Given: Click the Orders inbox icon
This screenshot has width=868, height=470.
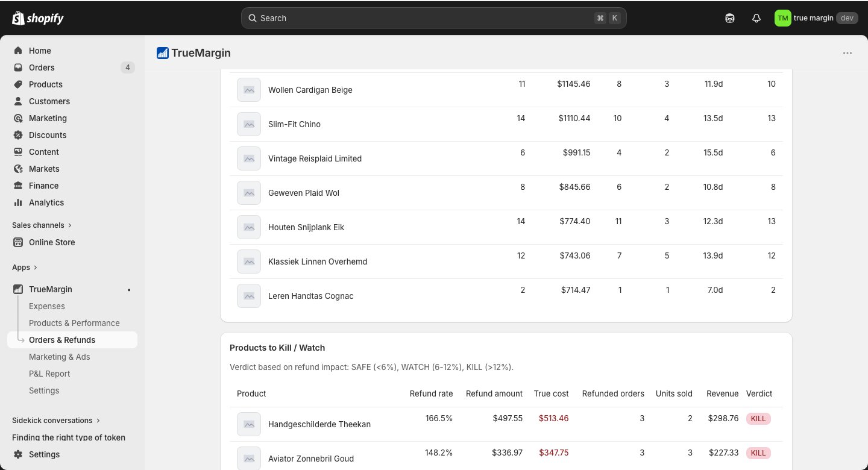Looking at the screenshot, I should [x=18, y=67].
